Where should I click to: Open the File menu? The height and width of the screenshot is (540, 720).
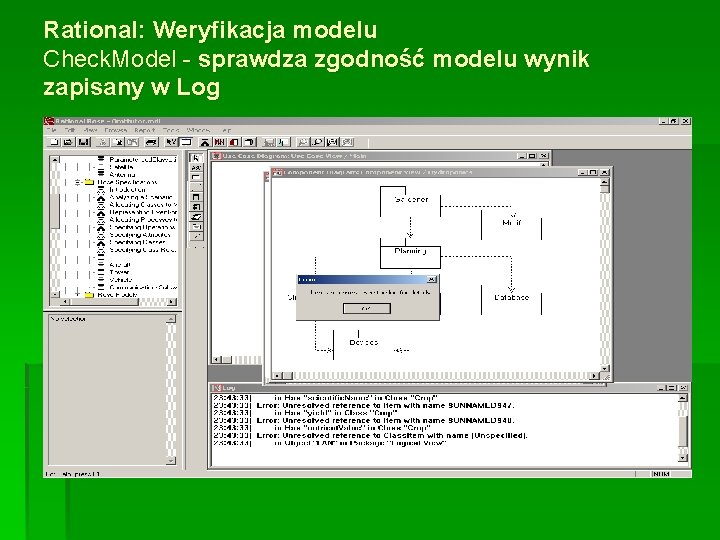click(x=51, y=130)
